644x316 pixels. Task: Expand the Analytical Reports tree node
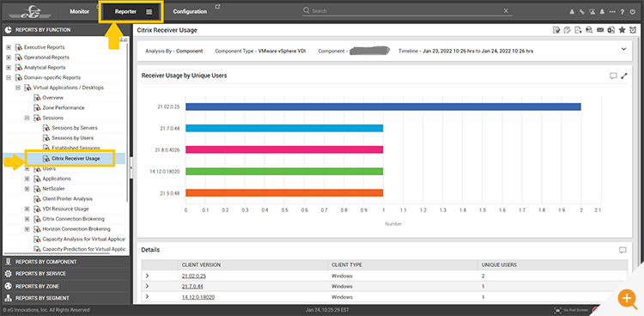coord(9,67)
